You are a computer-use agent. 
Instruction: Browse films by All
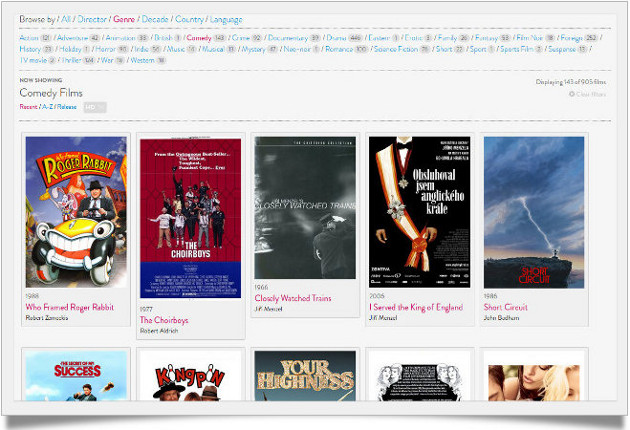[x=66, y=19]
